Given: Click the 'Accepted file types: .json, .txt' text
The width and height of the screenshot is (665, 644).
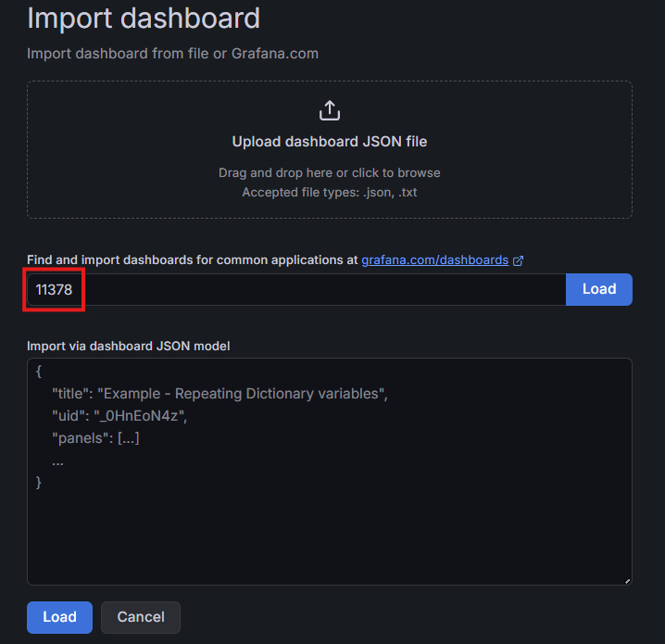Looking at the screenshot, I should tap(330, 192).
